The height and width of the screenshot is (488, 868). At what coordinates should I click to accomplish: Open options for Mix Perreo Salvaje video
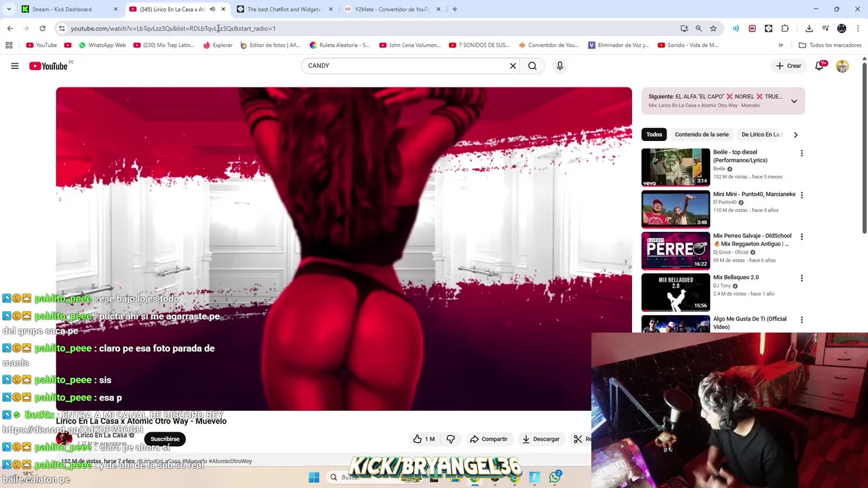(x=802, y=237)
